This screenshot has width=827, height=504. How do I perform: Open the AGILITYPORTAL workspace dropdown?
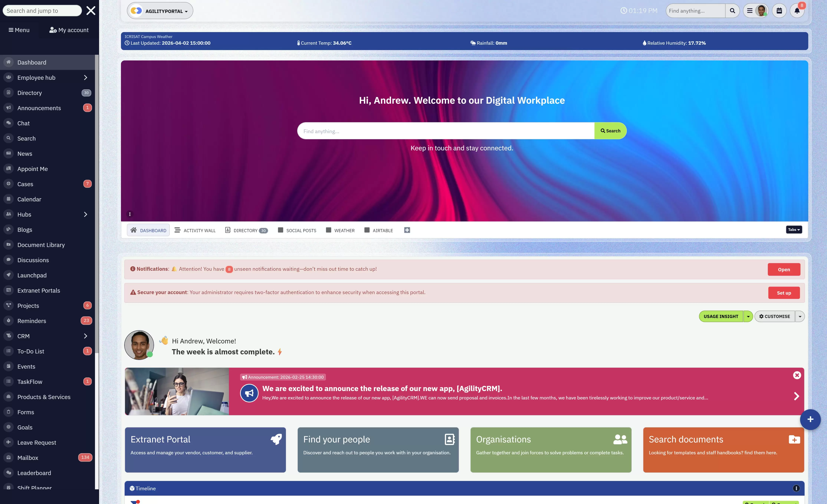pos(160,10)
